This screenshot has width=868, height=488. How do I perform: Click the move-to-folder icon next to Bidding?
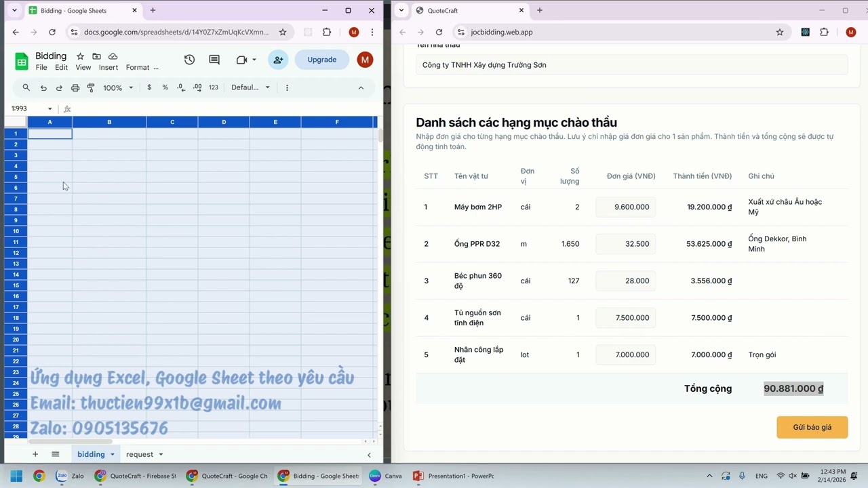point(96,56)
